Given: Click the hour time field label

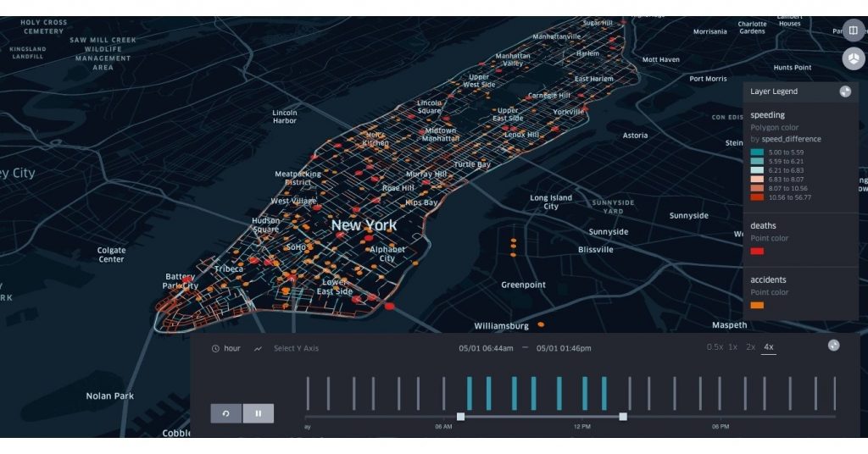Looking at the screenshot, I should (232, 348).
